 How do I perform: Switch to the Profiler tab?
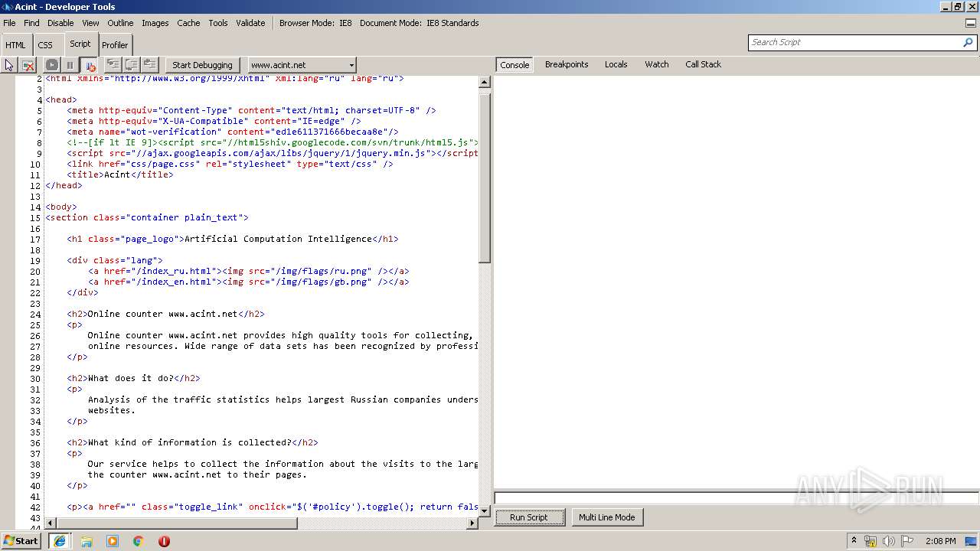pyautogui.click(x=115, y=45)
